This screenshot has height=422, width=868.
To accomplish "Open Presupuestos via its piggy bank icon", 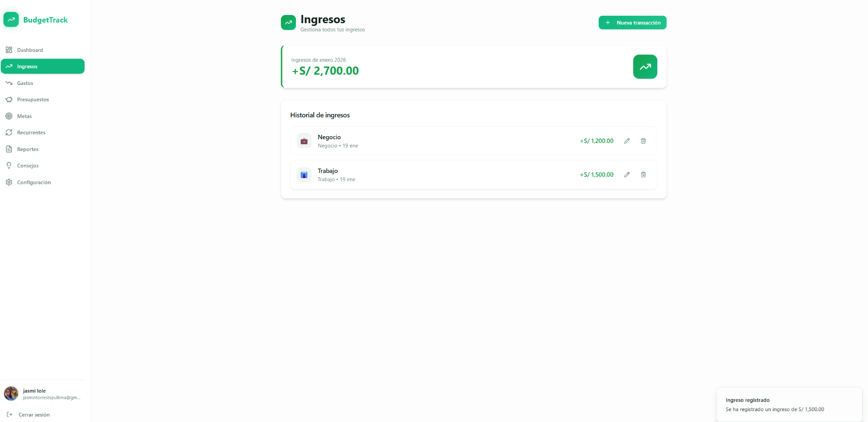I will [x=9, y=100].
